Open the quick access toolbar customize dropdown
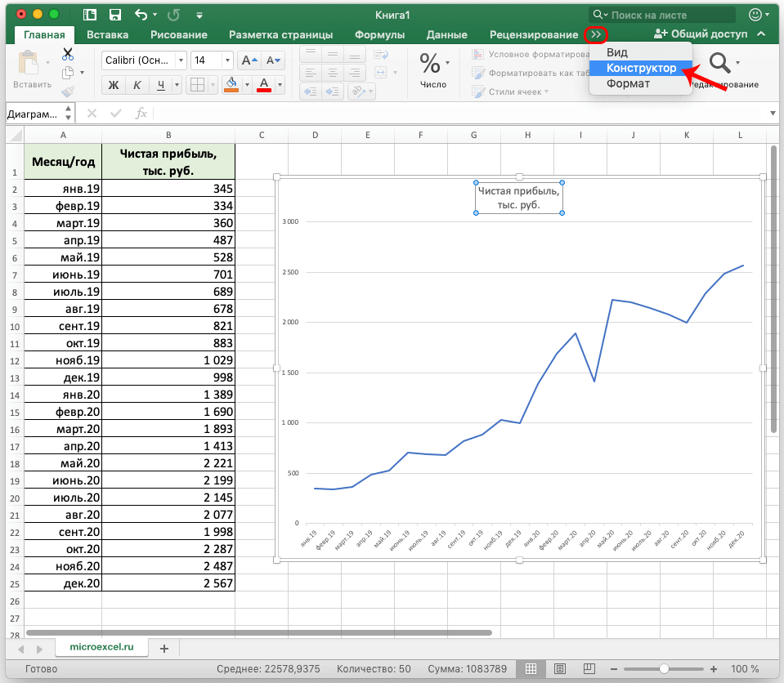Screen dimensions: 784x683 pyautogui.click(x=199, y=16)
